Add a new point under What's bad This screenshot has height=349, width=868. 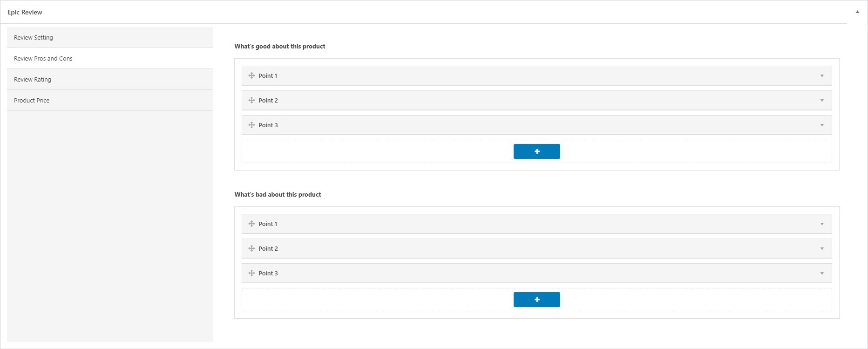coord(536,300)
